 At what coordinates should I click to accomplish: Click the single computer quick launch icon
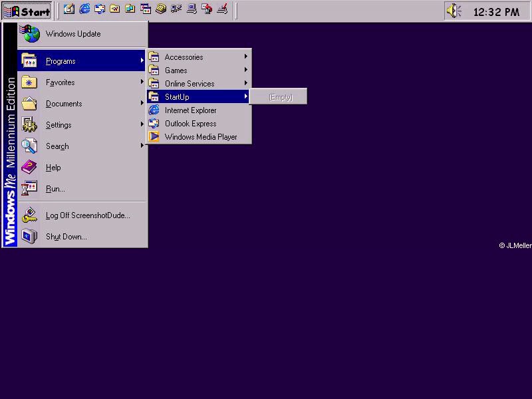tap(192, 9)
